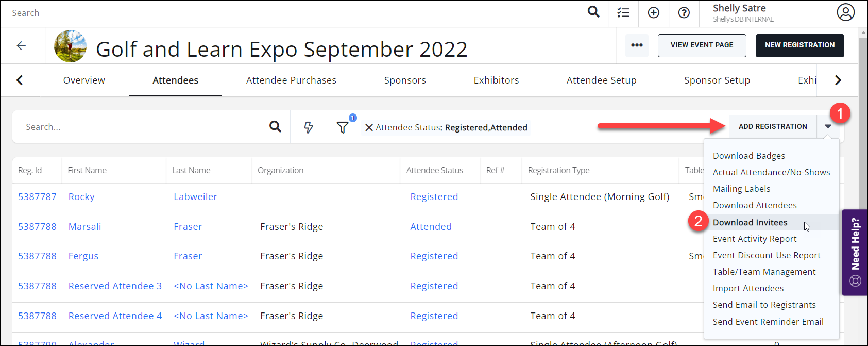This screenshot has height=346, width=868.
Task: Open registration ID 5387787 link
Action: tap(37, 197)
